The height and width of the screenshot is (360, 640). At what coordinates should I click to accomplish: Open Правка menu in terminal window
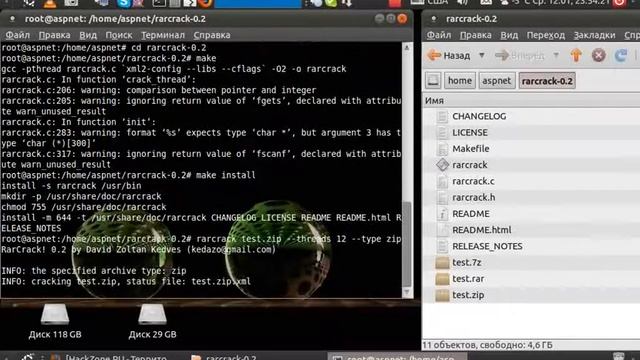point(54,35)
